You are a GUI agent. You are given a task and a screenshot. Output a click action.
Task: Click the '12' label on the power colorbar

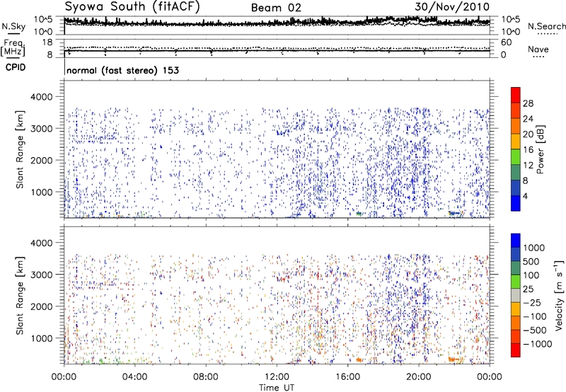[x=528, y=166]
